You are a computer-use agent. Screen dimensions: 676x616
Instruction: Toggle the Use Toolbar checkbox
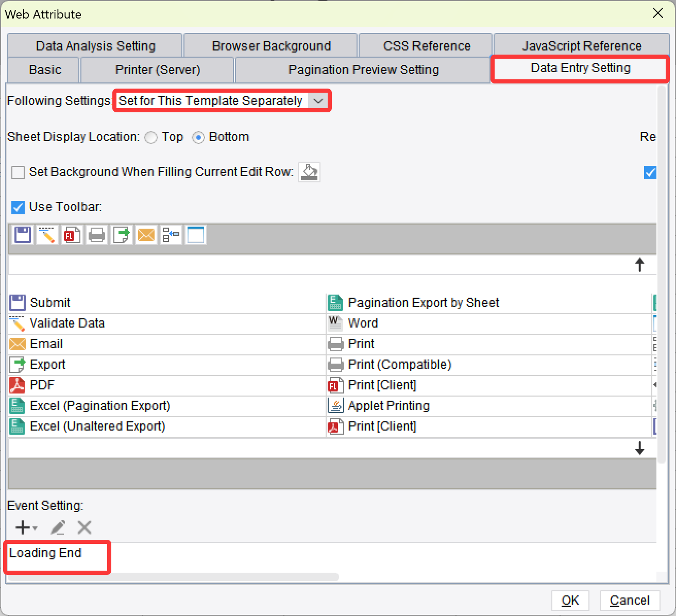(18, 207)
